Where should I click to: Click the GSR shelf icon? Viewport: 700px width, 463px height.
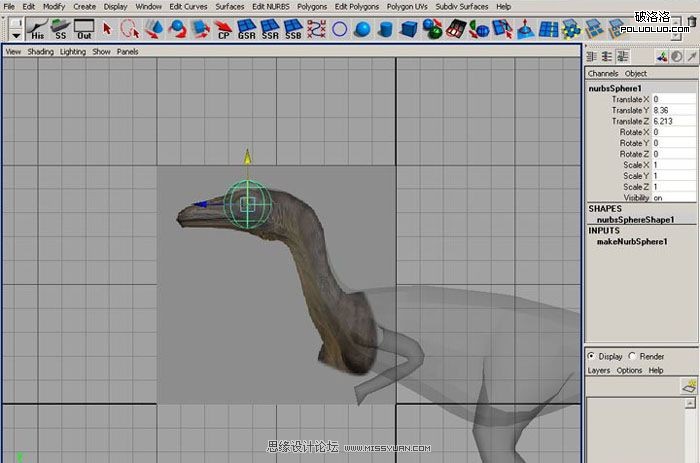click(246, 29)
